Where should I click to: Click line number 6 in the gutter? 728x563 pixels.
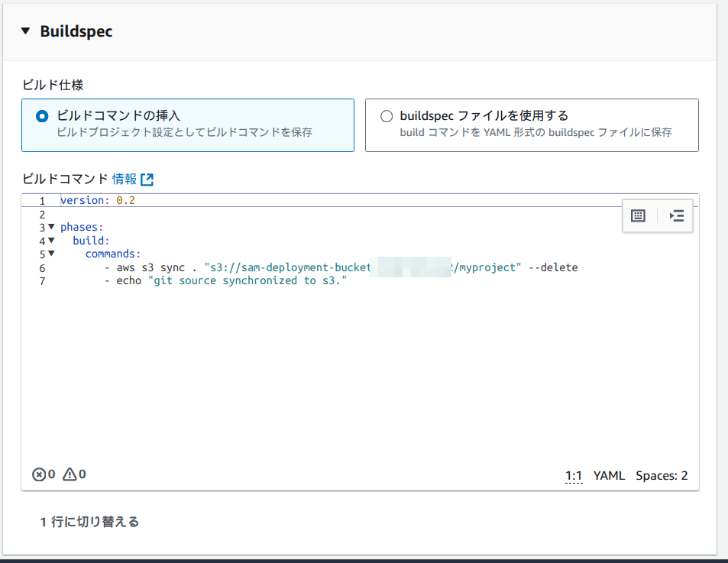42,267
